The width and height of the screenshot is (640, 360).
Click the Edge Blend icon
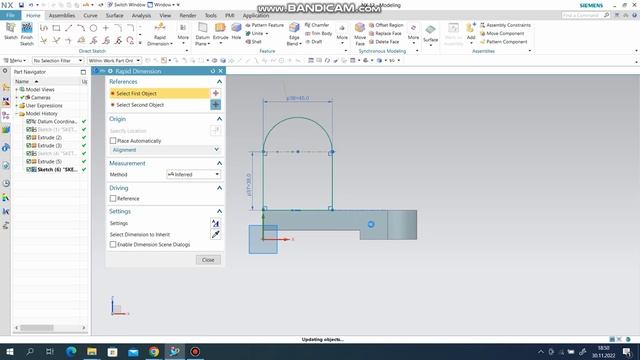(294, 28)
